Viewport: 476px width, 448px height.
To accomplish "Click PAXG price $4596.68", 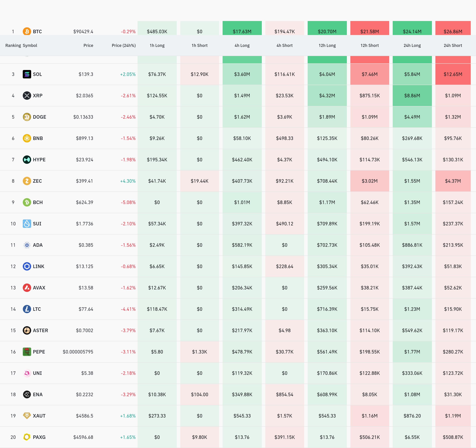I will [83, 437].
